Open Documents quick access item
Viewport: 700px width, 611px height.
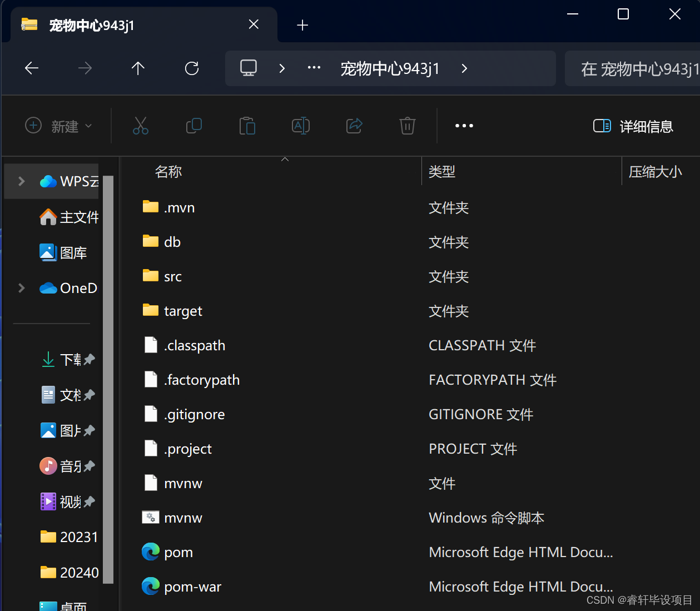(x=68, y=395)
